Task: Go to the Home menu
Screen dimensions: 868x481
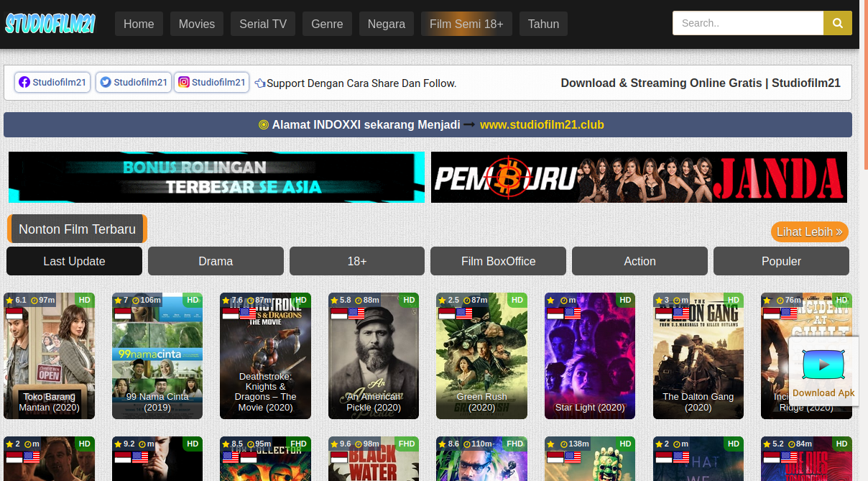Action: click(139, 24)
